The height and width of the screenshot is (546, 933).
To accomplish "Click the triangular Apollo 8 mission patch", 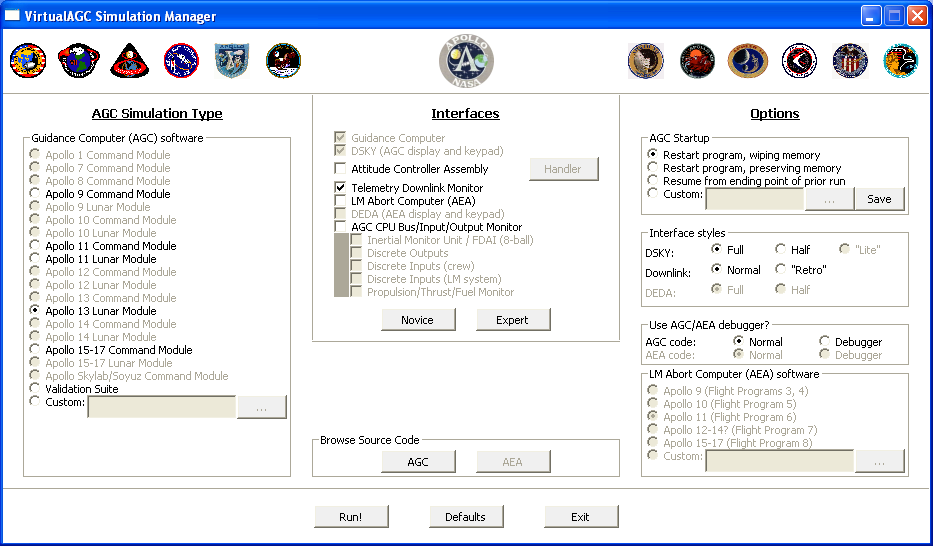I will point(130,61).
